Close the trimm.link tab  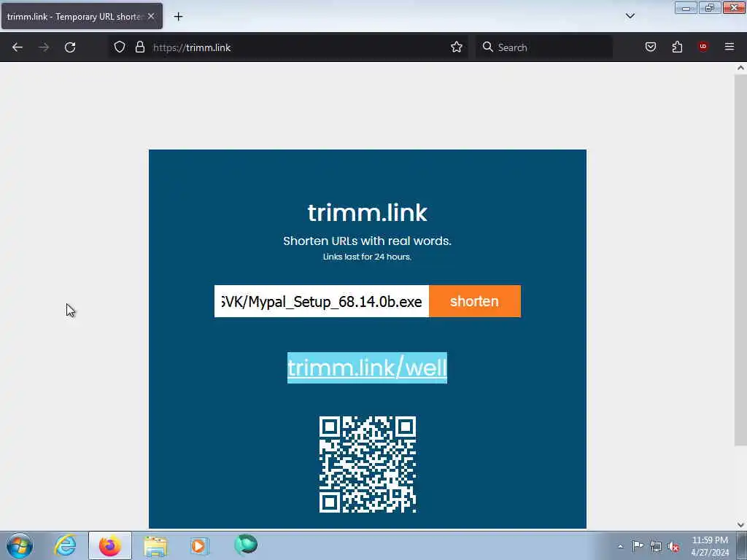click(x=151, y=16)
